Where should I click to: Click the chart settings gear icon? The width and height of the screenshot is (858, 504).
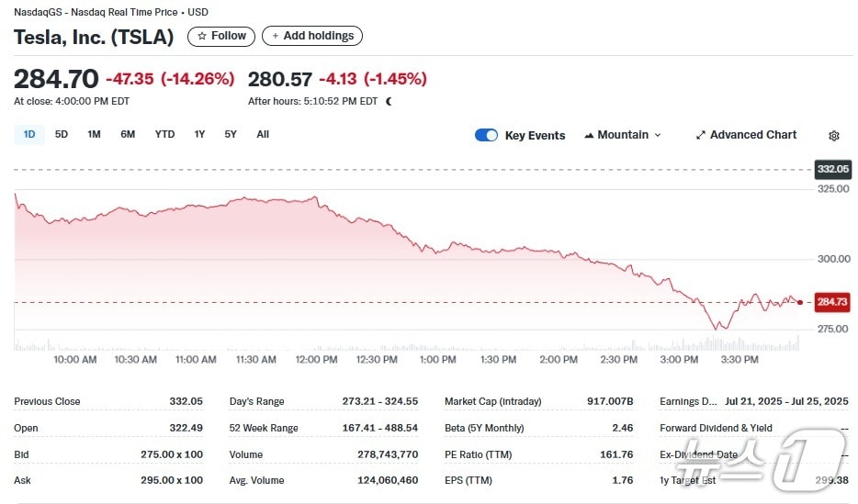point(833,136)
